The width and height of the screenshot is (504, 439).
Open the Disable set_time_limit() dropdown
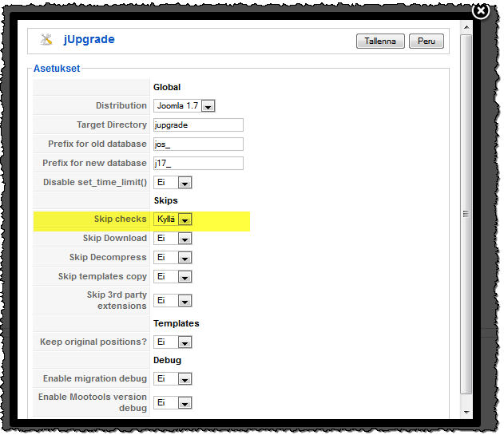(173, 183)
